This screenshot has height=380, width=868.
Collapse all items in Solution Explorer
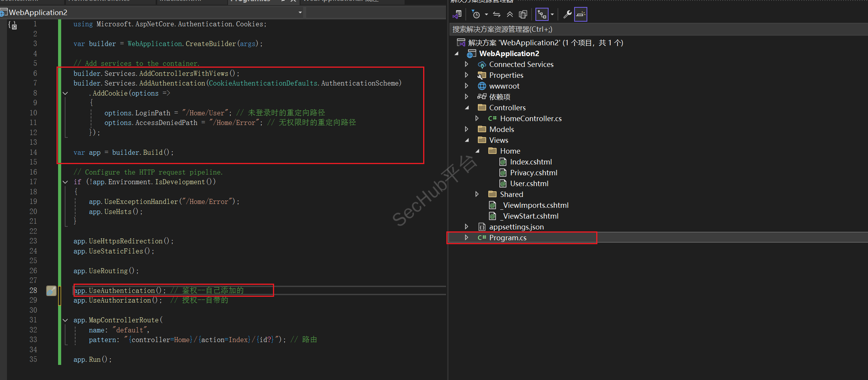tap(510, 15)
